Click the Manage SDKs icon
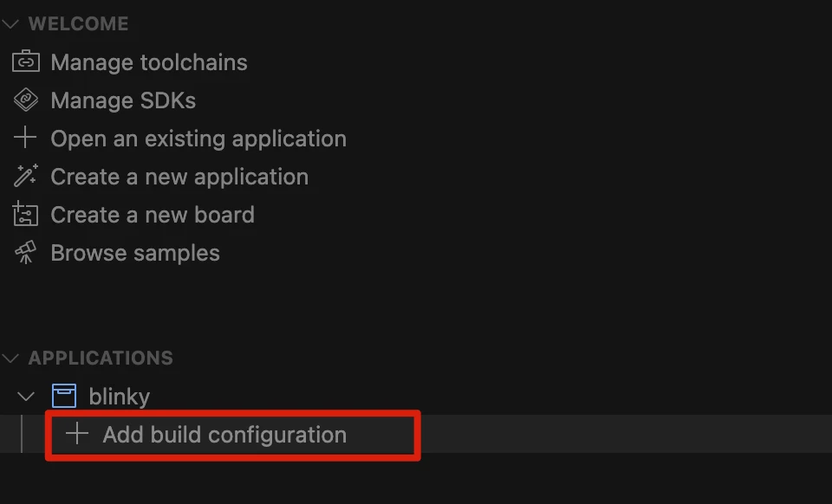Image resolution: width=832 pixels, height=504 pixels. click(25, 100)
